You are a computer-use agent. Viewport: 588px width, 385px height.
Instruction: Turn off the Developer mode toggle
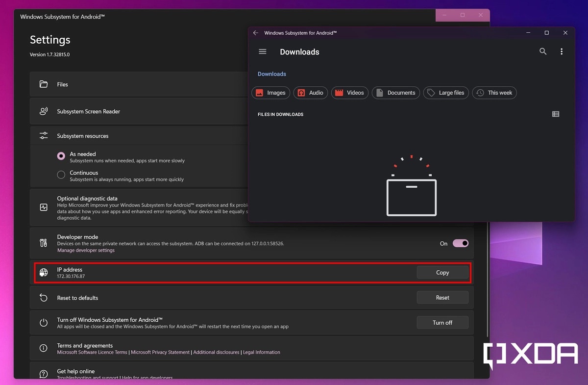coord(460,243)
